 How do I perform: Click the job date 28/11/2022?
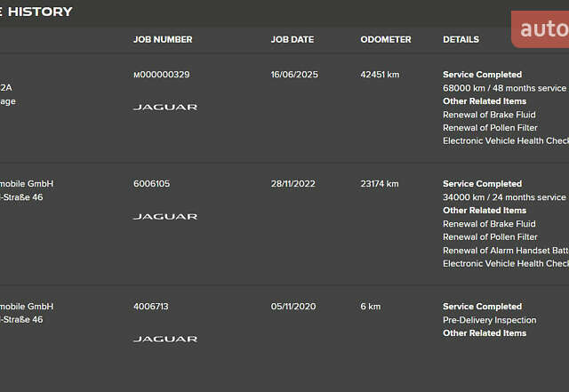(x=293, y=184)
